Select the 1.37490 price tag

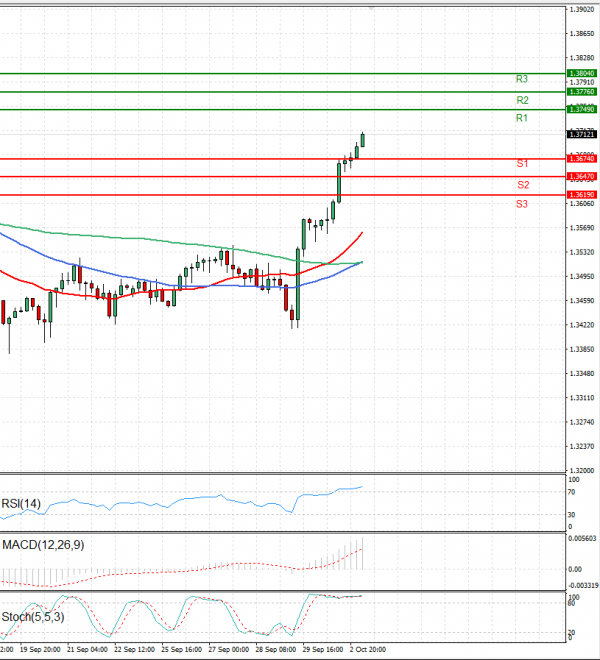click(x=581, y=109)
